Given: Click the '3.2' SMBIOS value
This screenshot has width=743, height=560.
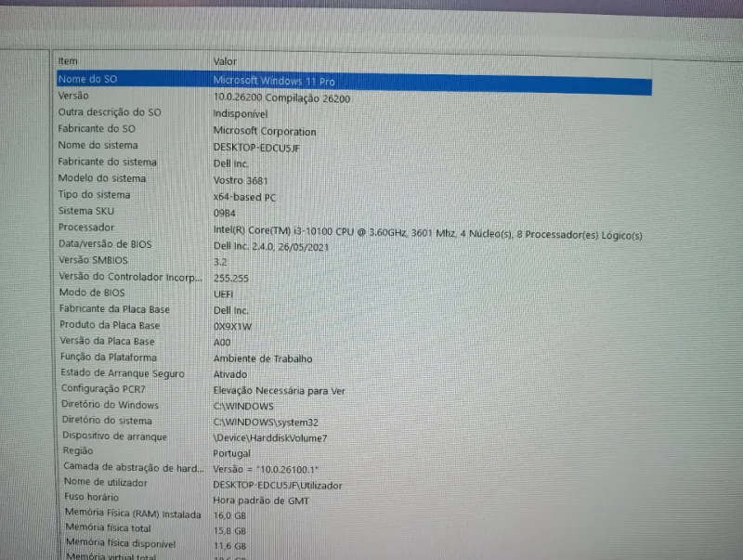Looking at the screenshot, I should pos(220,263).
